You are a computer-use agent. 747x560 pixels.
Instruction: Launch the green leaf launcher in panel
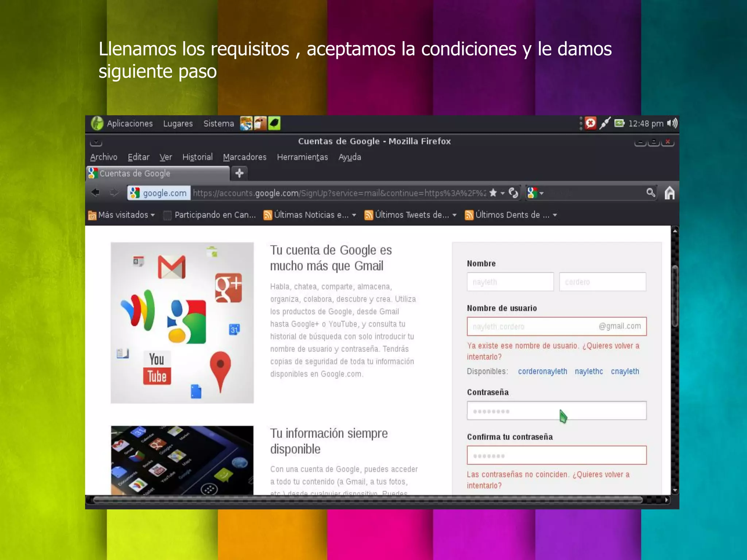pyautogui.click(x=274, y=124)
